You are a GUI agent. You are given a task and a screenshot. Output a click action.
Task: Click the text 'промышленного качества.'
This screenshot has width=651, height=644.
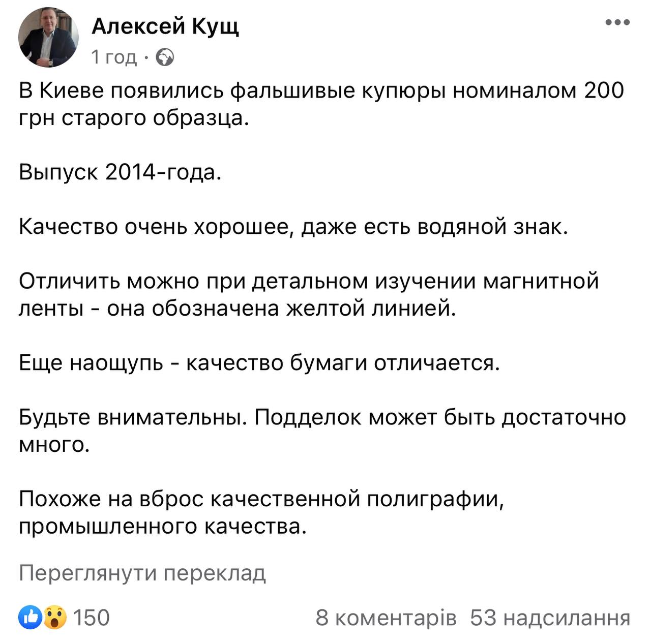pos(163,526)
